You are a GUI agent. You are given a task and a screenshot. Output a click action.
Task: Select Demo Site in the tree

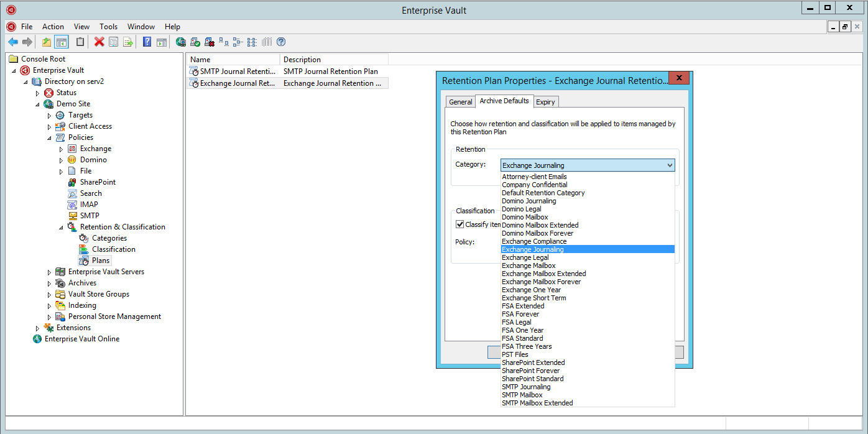click(73, 104)
